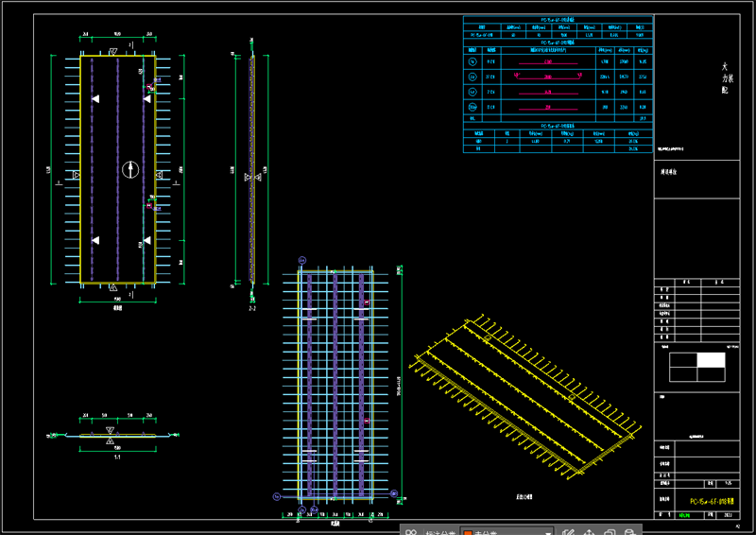This screenshot has height=535, width=756.
Task: Click the first magenta rebar shape in table
Action: pyautogui.click(x=548, y=62)
